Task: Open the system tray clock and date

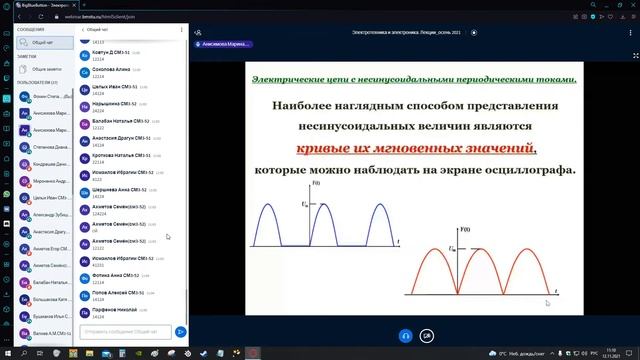Action: click(x=611, y=353)
